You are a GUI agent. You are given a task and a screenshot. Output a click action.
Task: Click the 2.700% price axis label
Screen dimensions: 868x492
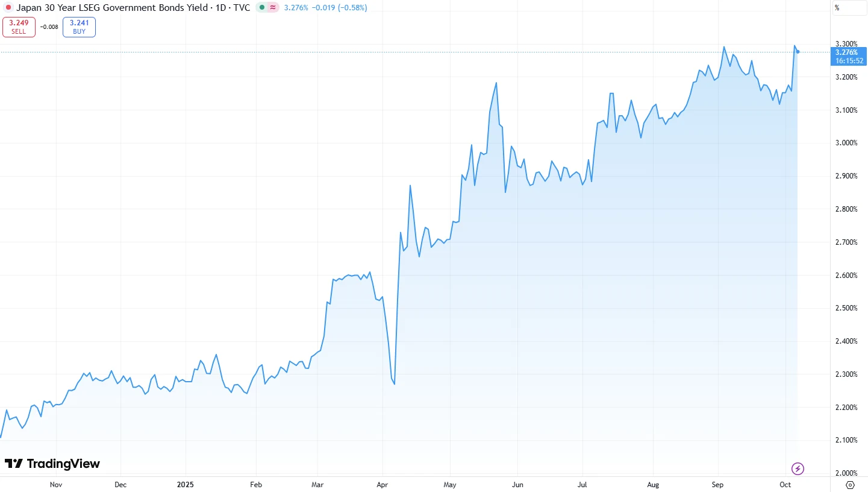click(847, 242)
